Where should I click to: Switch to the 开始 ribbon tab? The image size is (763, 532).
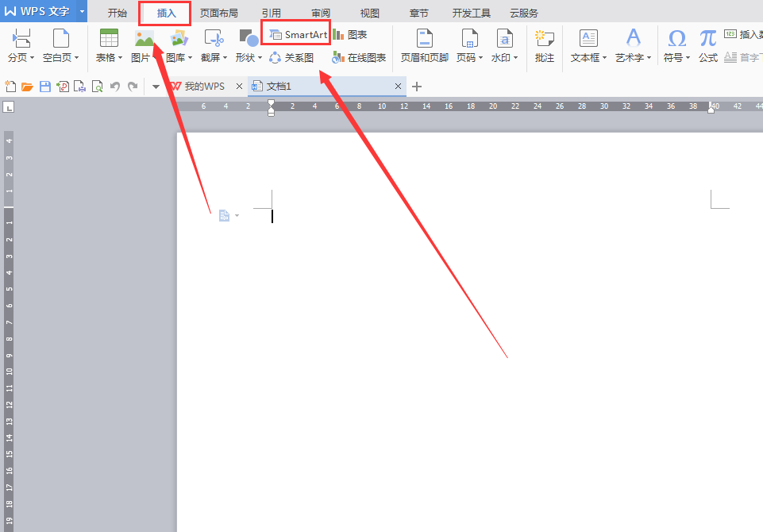[118, 13]
